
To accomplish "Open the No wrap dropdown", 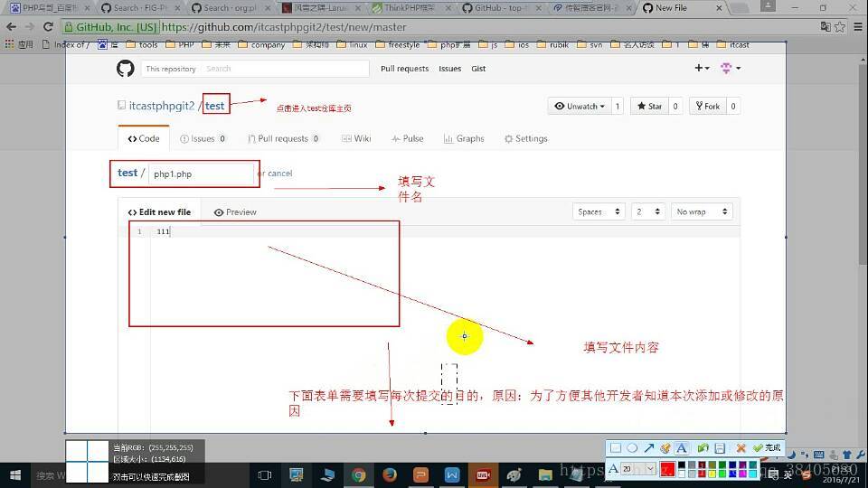I will click(702, 211).
